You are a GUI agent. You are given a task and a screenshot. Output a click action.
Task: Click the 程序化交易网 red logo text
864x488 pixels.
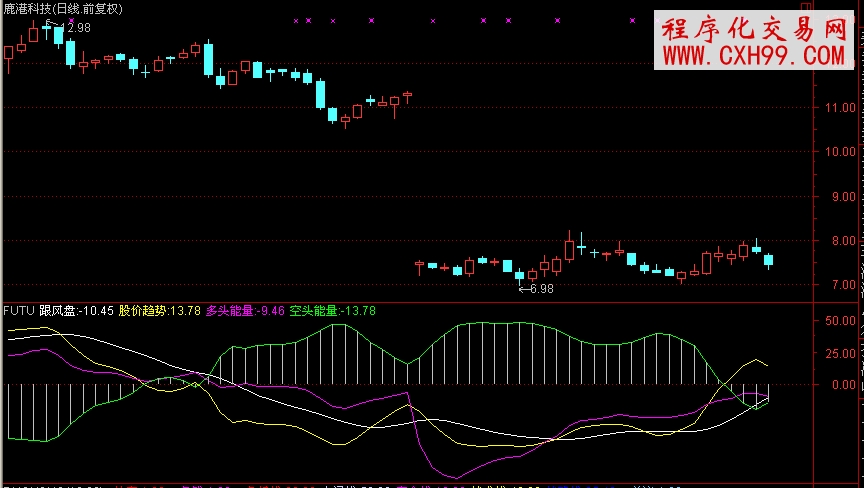(x=752, y=28)
